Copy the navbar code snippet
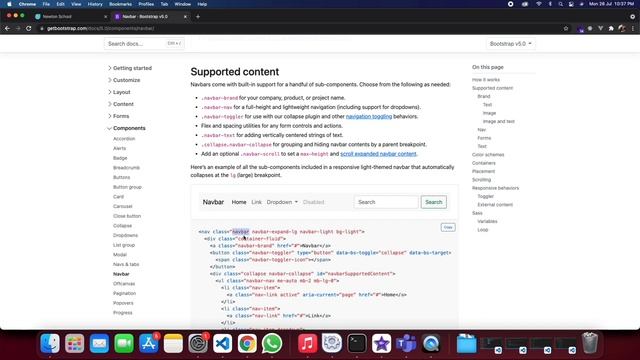 click(x=448, y=227)
